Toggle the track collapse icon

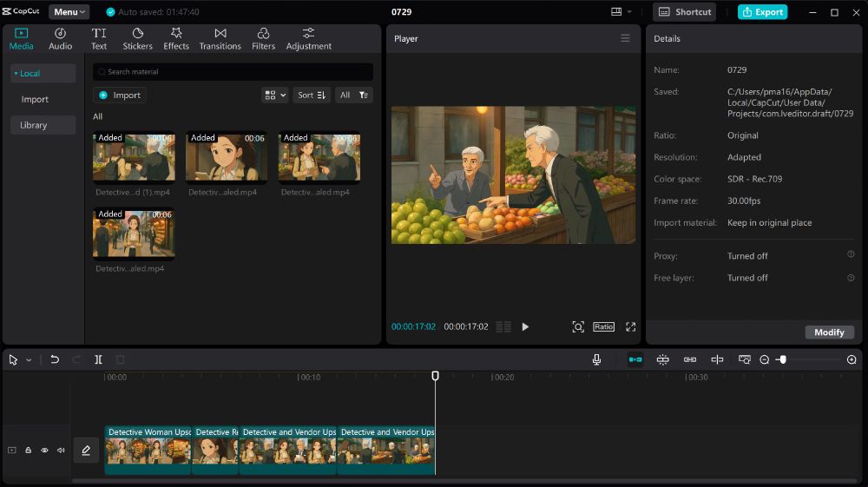11,450
